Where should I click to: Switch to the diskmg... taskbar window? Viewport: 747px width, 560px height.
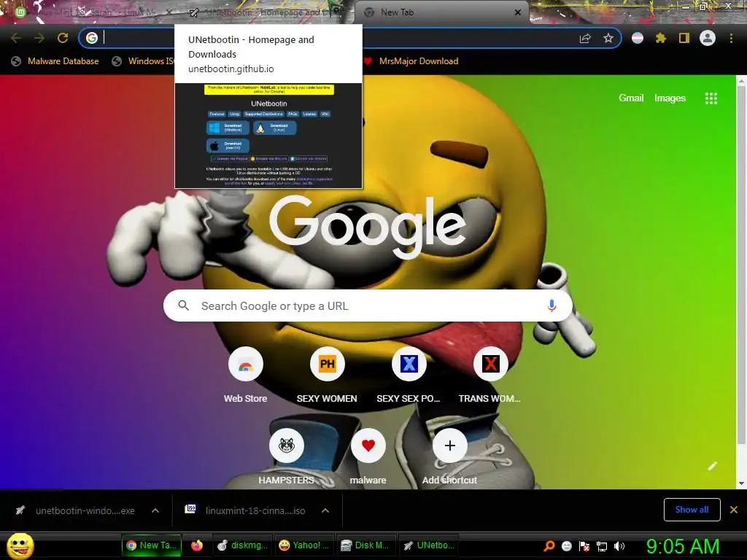pyautogui.click(x=242, y=545)
